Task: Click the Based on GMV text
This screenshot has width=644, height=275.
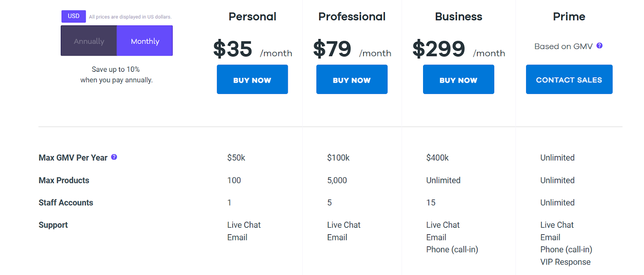Action: [x=563, y=46]
